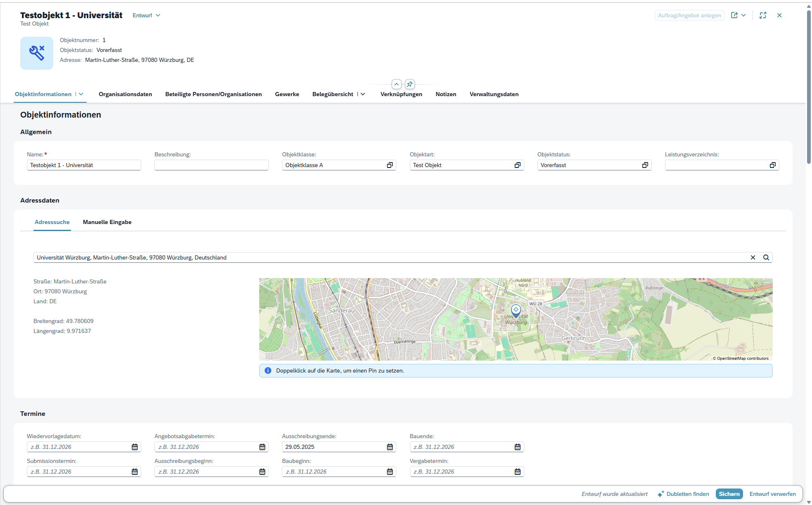Click the map location pin

516,310
